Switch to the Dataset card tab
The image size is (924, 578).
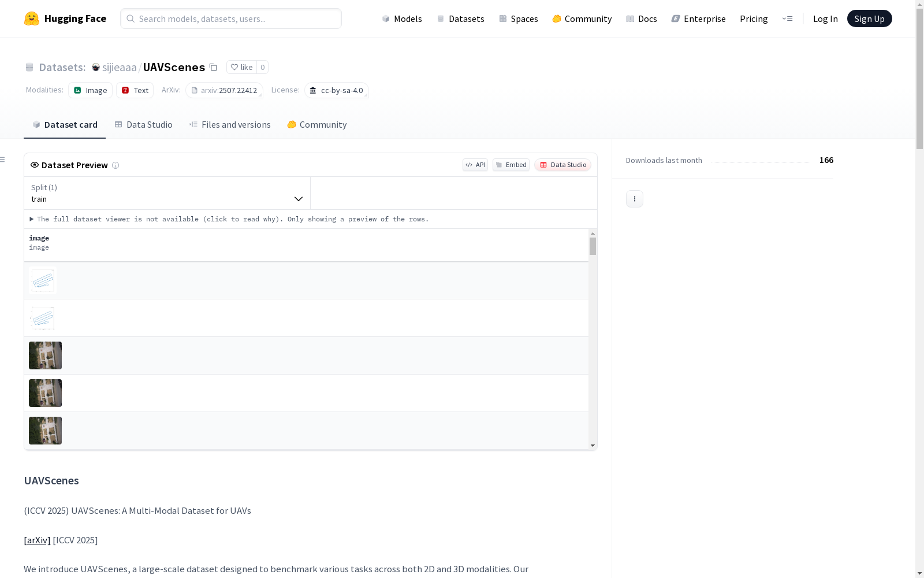click(65, 125)
